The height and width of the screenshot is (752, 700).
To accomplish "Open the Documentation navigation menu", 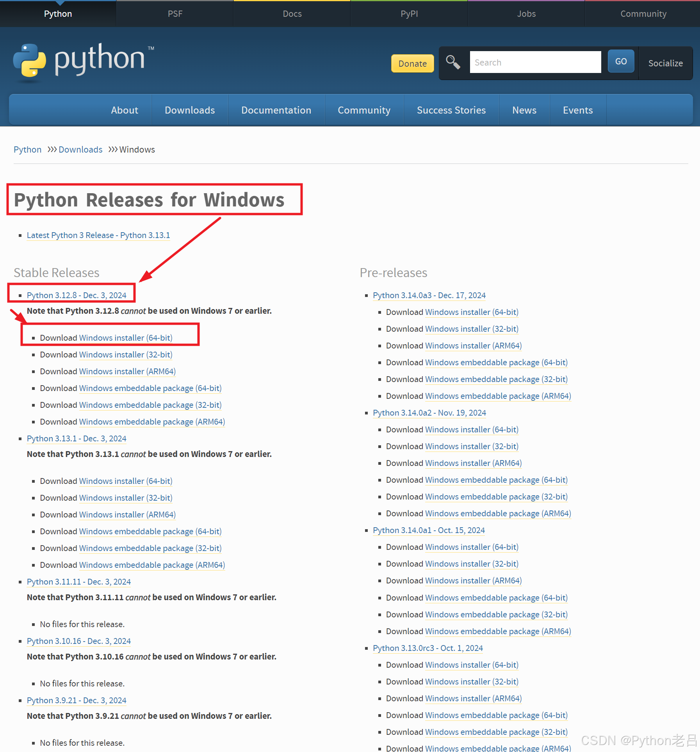I will point(276,110).
